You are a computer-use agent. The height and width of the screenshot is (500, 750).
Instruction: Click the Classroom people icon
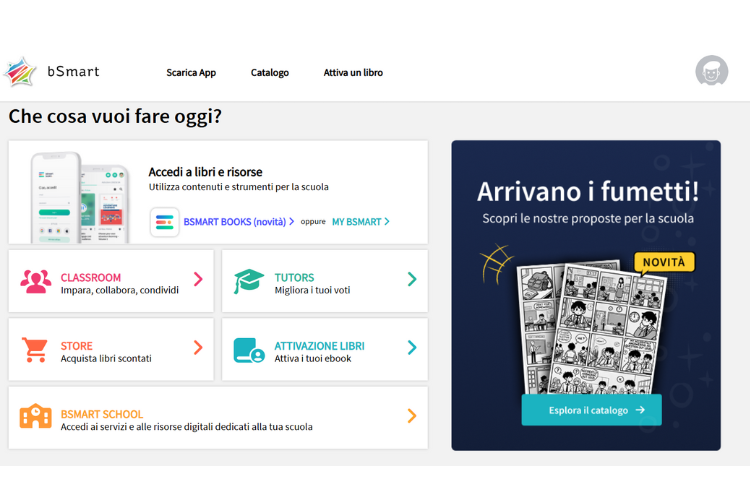(x=36, y=281)
